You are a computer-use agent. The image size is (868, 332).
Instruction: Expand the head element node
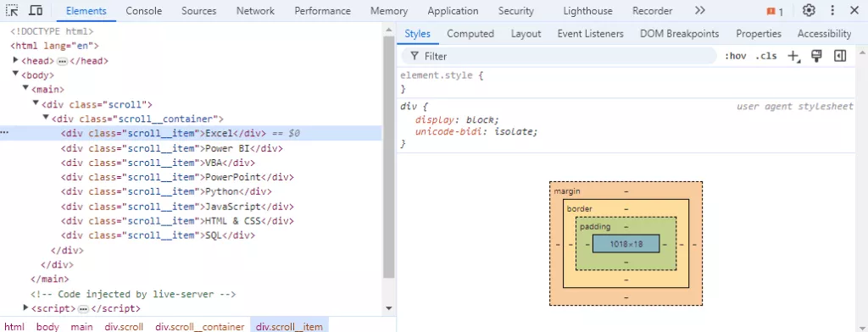click(16, 60)
